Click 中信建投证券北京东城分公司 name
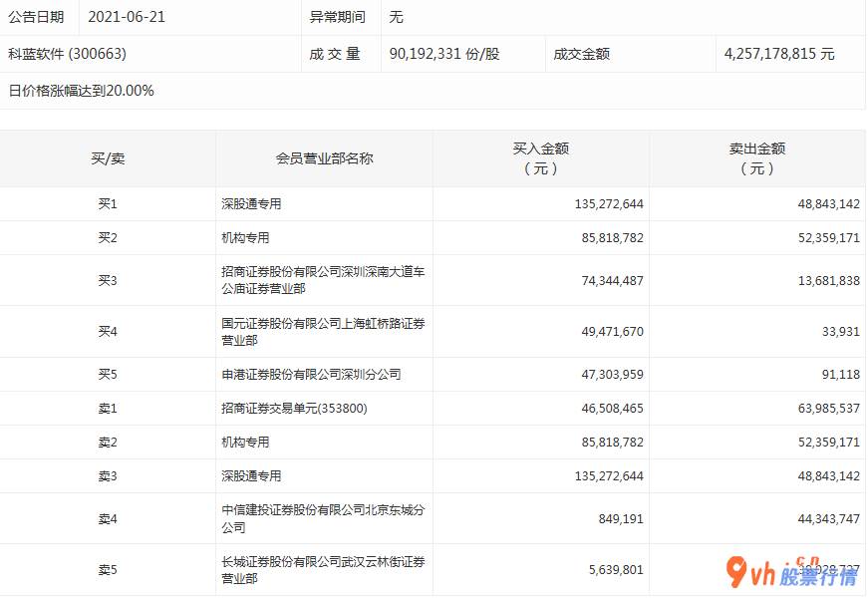 pos(323,518)
